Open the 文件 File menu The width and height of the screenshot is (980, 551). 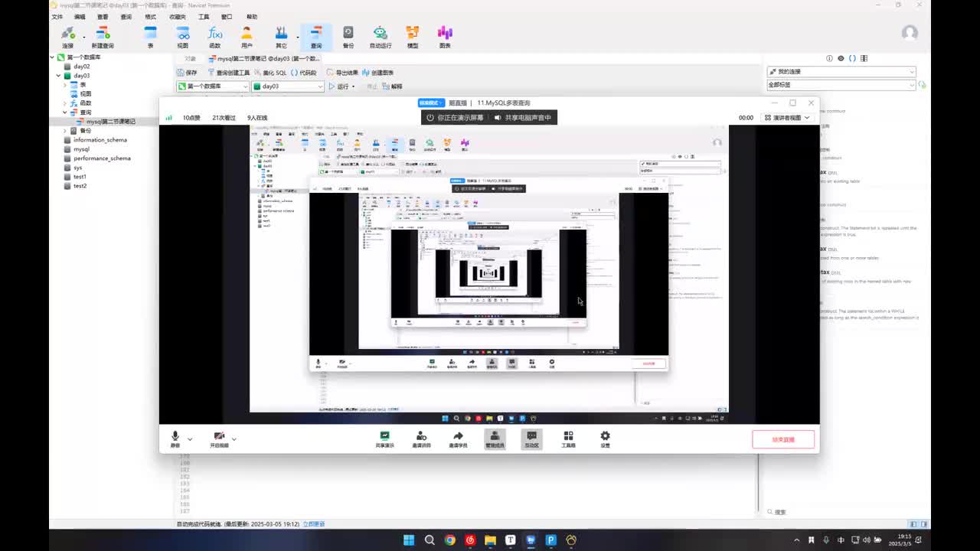click(x=57, y=17)
